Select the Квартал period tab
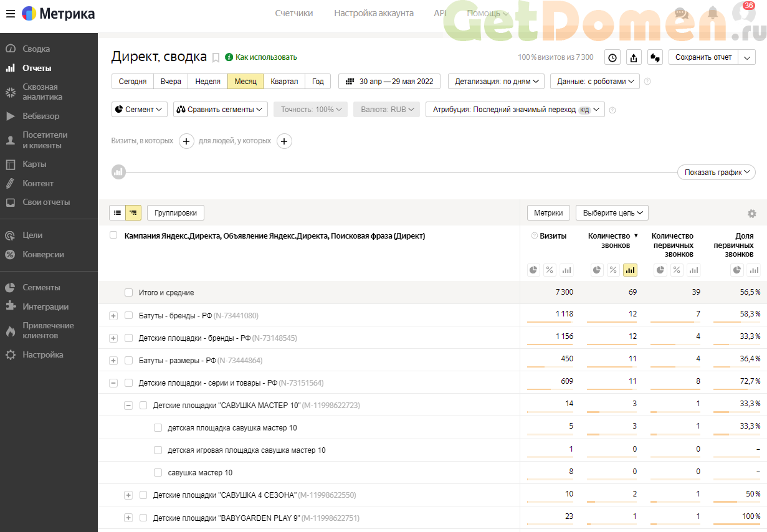Screen dimensions: 767x532 (284, 82)
